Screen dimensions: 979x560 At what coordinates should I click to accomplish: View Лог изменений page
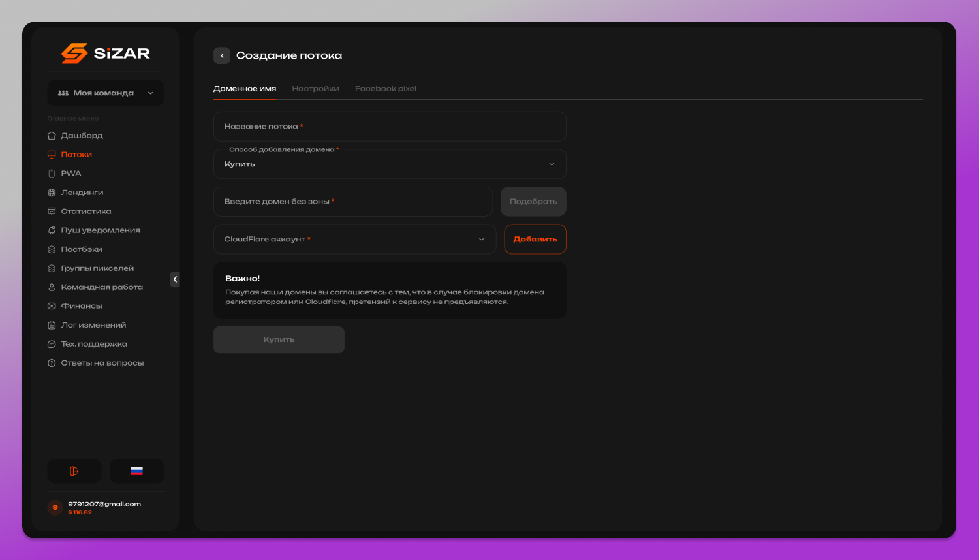[93, 325]
